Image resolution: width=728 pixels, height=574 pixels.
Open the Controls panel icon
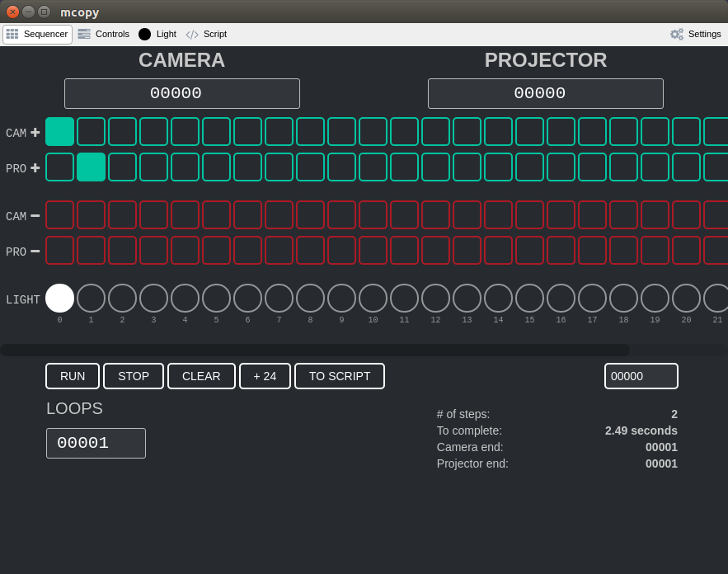point(84,34)
